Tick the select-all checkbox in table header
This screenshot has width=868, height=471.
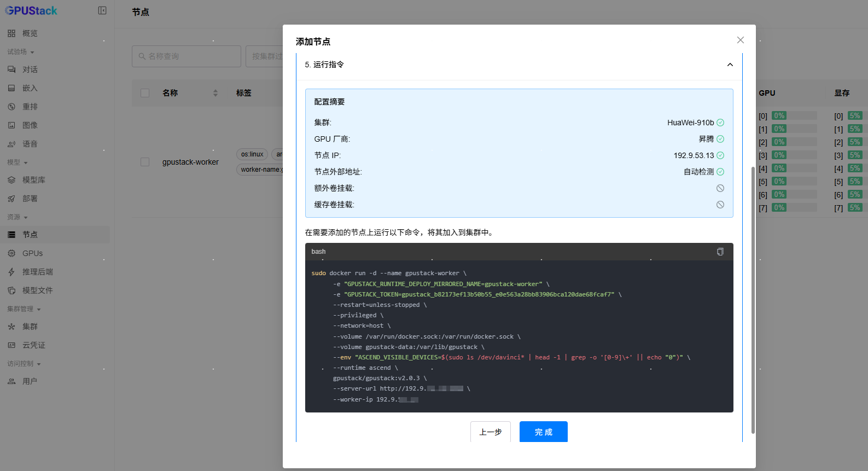(145, 93)
